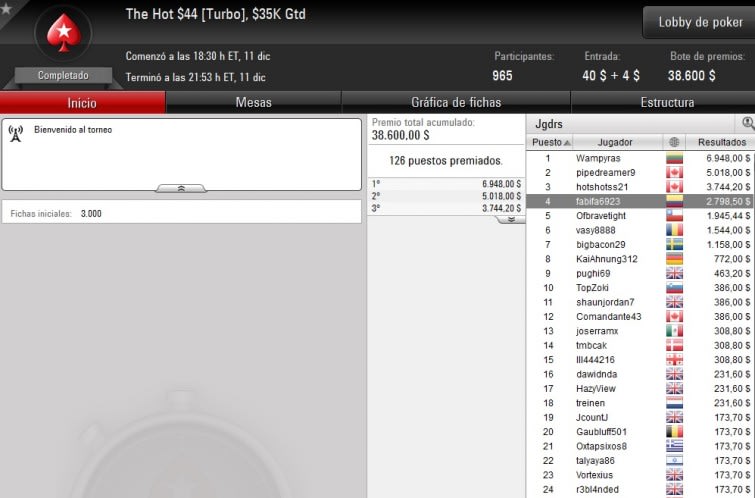Click Comandante43's Canada flag
Viewport: 755px width, 498px height.
tap(675, 316)
